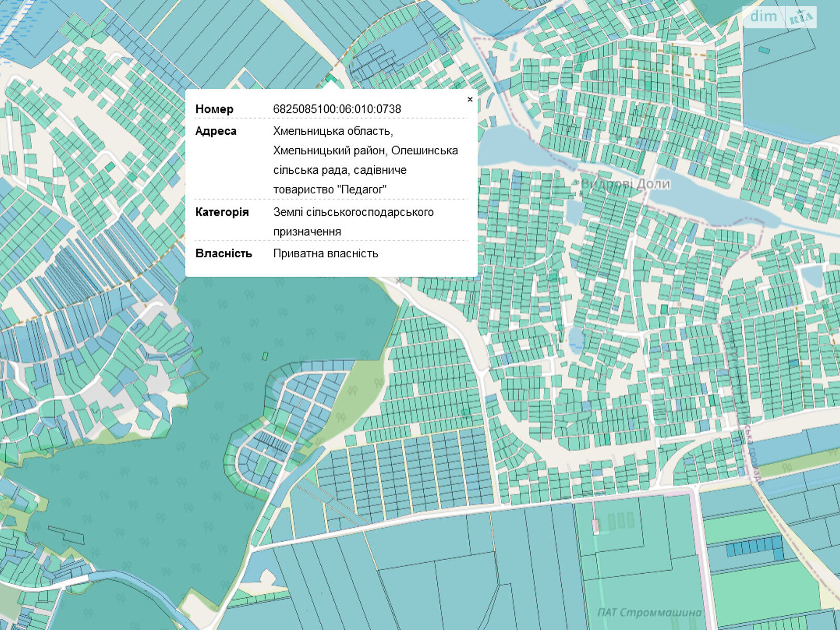Click the 'ПАТ Строммашина' map label
Image resolution: width=840 pixels, height=630 pixels.
coord(649,613)
